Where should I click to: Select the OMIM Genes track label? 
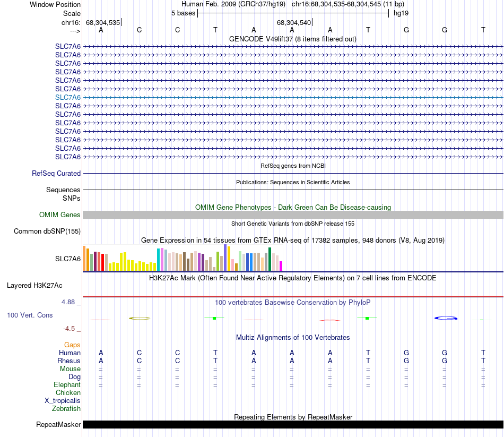click(60, 215)
